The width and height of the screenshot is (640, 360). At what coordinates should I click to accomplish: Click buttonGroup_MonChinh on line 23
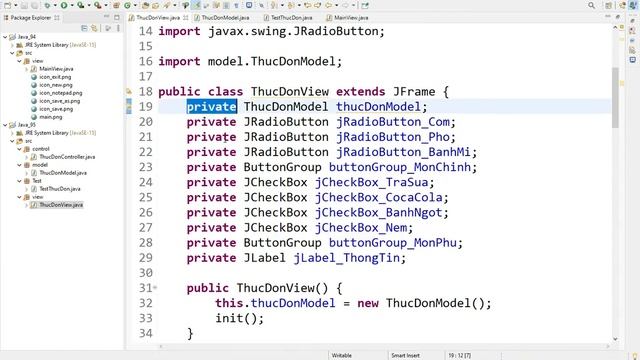click(x=400, y=167)
